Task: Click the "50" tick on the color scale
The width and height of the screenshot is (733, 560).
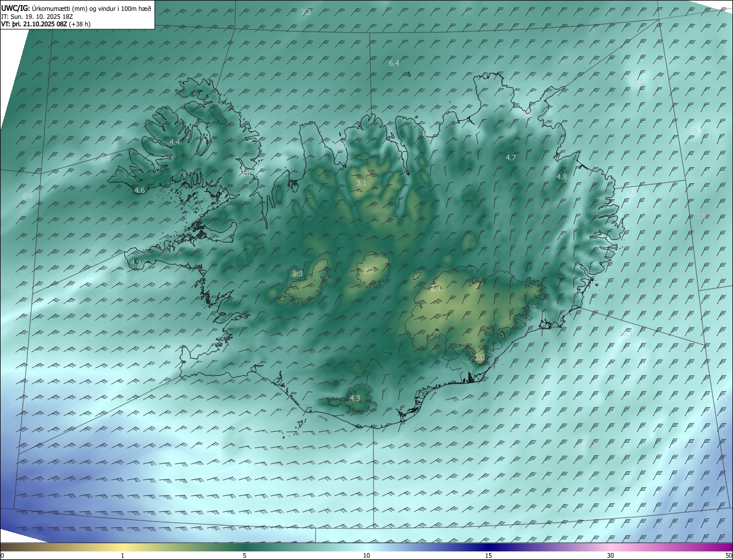Action: click(x=728, y=555)
